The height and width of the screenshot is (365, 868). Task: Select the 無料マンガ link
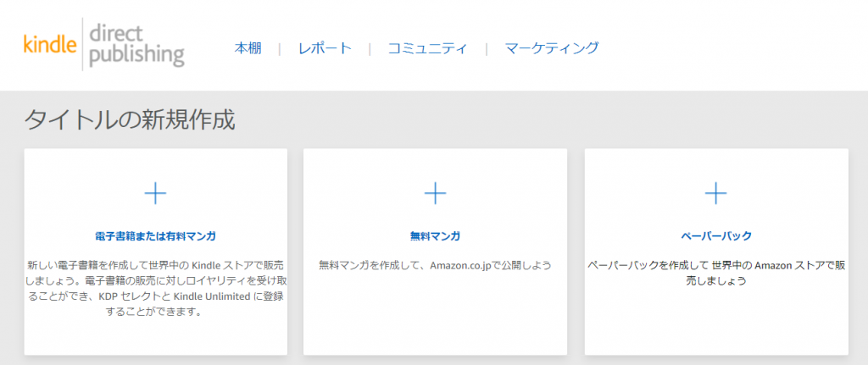pyautogui.click(x=435, y=236)
